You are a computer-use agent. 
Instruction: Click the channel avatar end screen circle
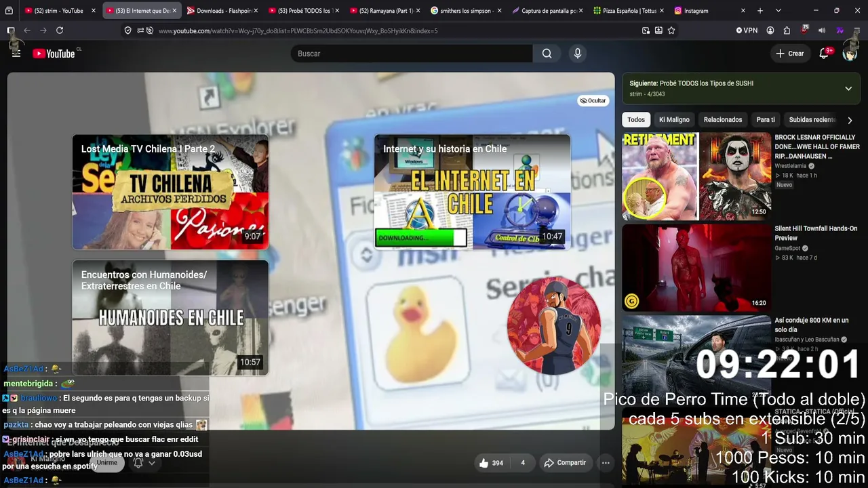[x=554, y=326]
